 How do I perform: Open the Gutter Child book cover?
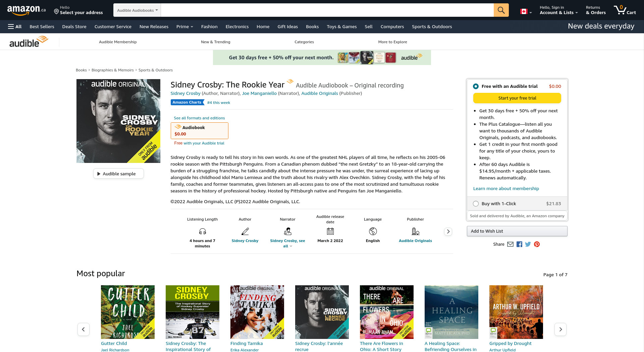click(128, 312)
